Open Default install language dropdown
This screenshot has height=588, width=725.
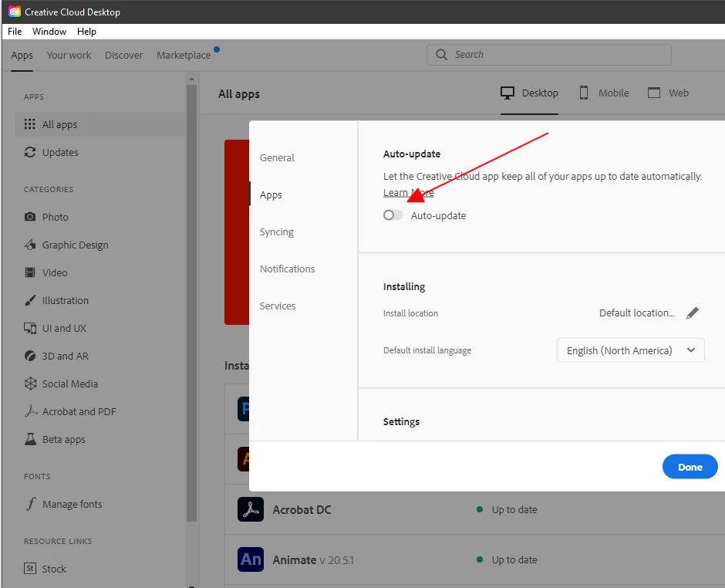point(631,350)
